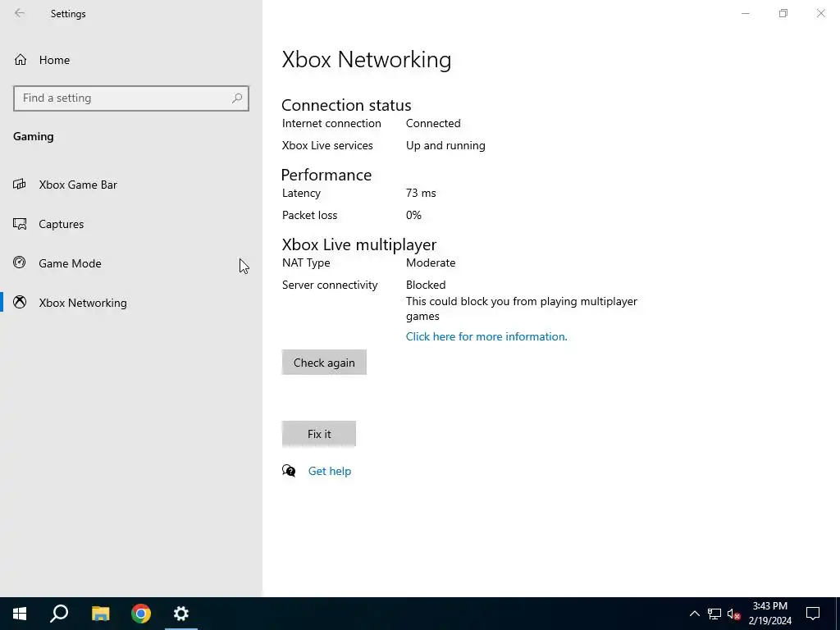Open Game Mode settings page
The image size is (840, 630).
point(131,263)
